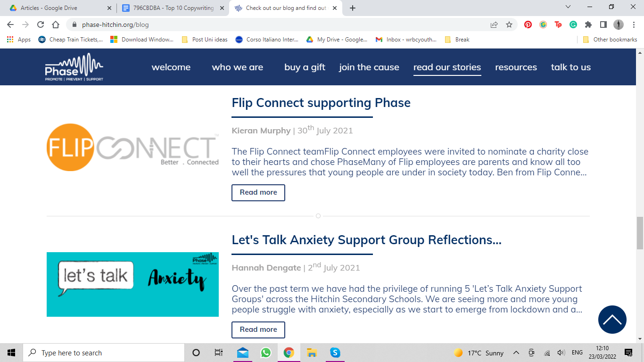Image resolution: width=644 pixels, height=362 pixels.
Task: Click the page vertical scrollbar thumb
Action: tap(640, 233)
